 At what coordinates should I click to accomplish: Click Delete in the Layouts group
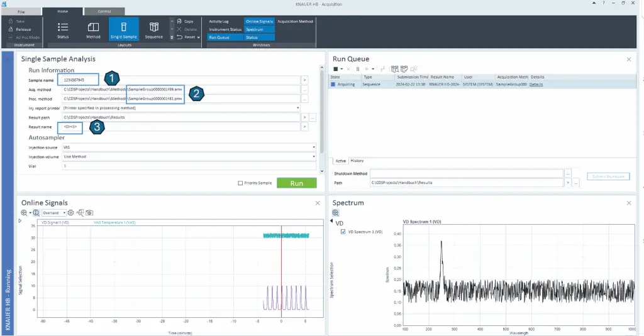187,29
